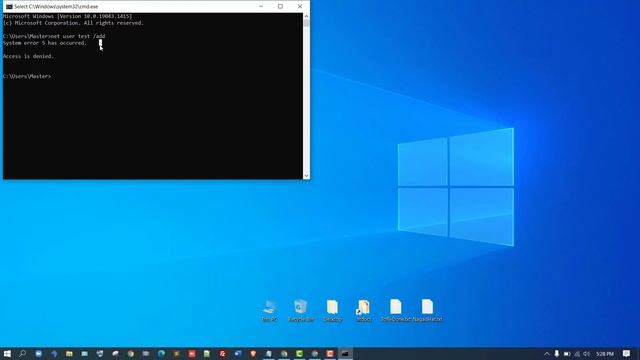Launch Google Chrome from the taskbar

pyautogui.click(x=131, y=353)
